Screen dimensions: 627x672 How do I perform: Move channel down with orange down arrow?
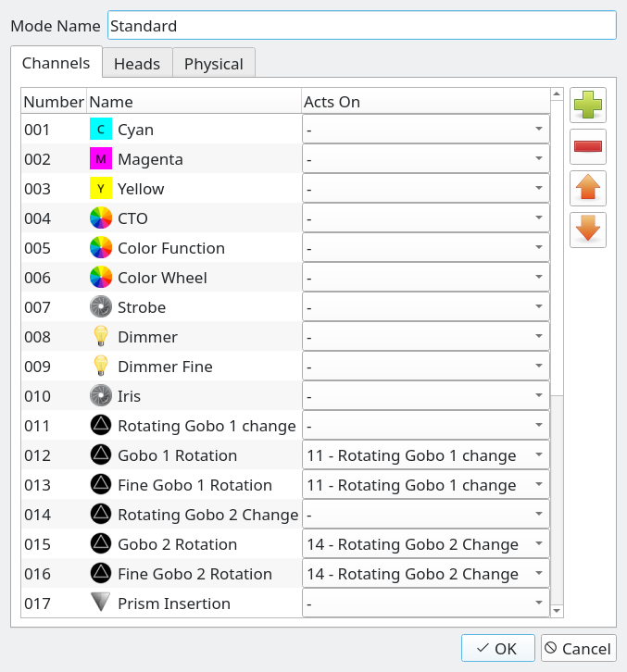[587, 230]
